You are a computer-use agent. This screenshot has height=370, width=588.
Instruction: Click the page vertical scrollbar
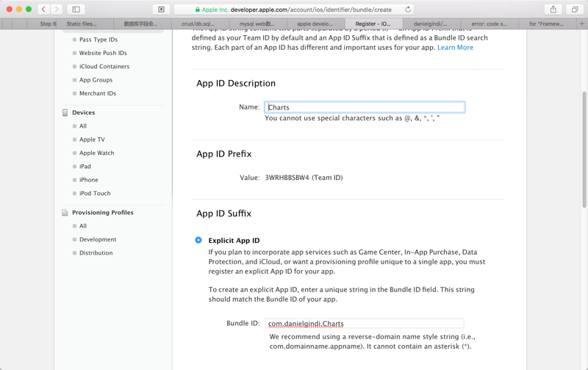tap(584, 150)
